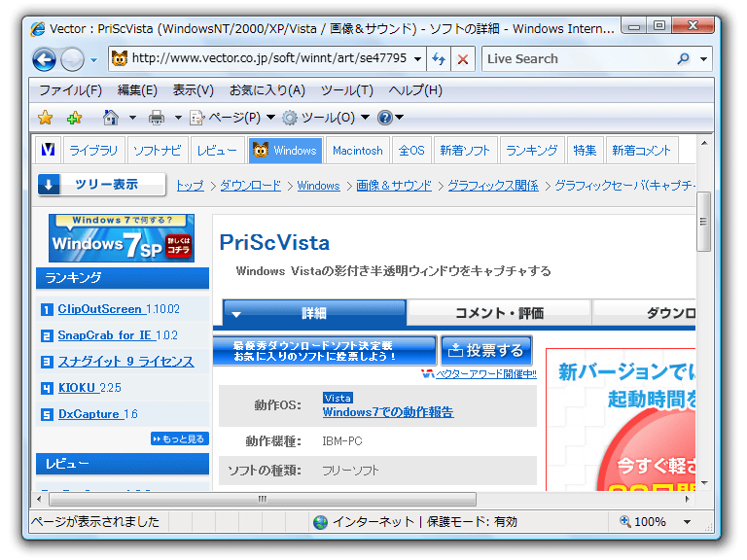This screenshot has height=560, width=747.
Task: Click the Windows 7 SP banner image
Action: (122, 237)
